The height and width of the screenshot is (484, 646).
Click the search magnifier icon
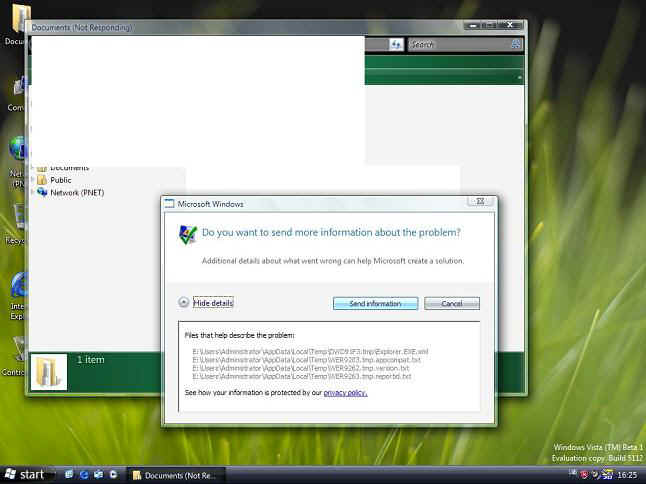516,45
